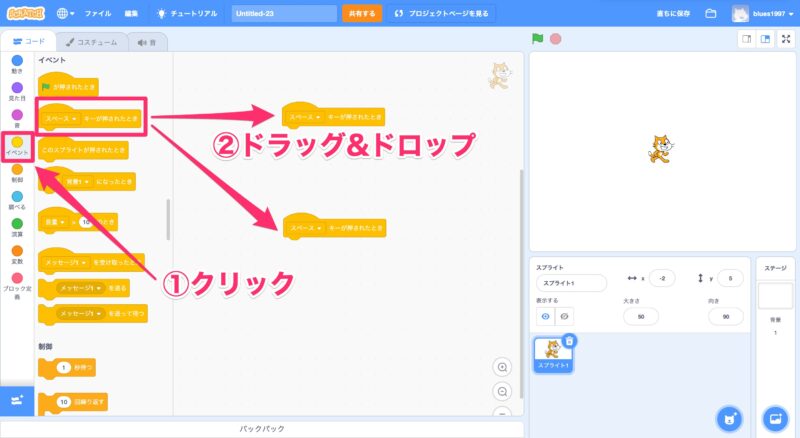800x438 pixels.
Task: Hide the sprite with crossed-eye icon
Action: 565,316
